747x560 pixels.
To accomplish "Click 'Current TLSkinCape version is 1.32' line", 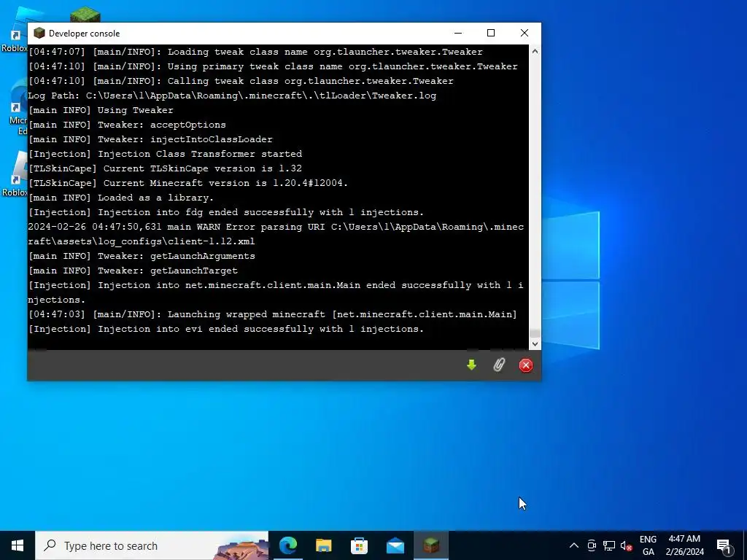I will pyautogui.click(x=165, y=168).
